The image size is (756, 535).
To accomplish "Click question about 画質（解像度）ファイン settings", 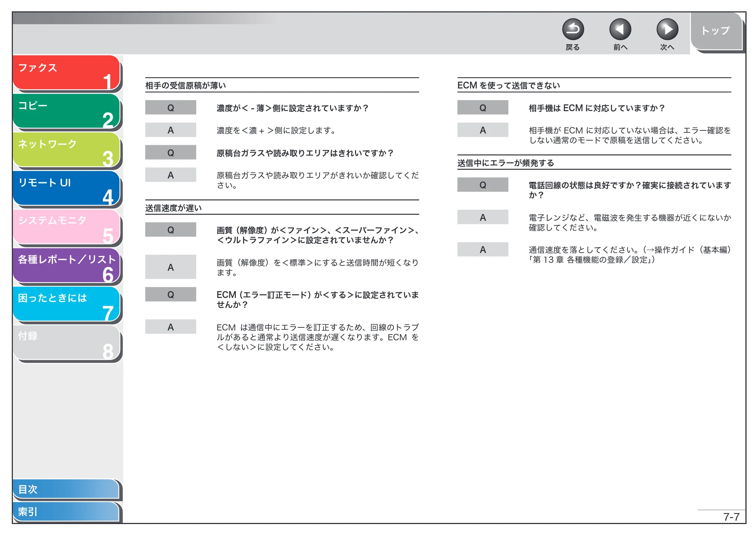I will point(318,235).
